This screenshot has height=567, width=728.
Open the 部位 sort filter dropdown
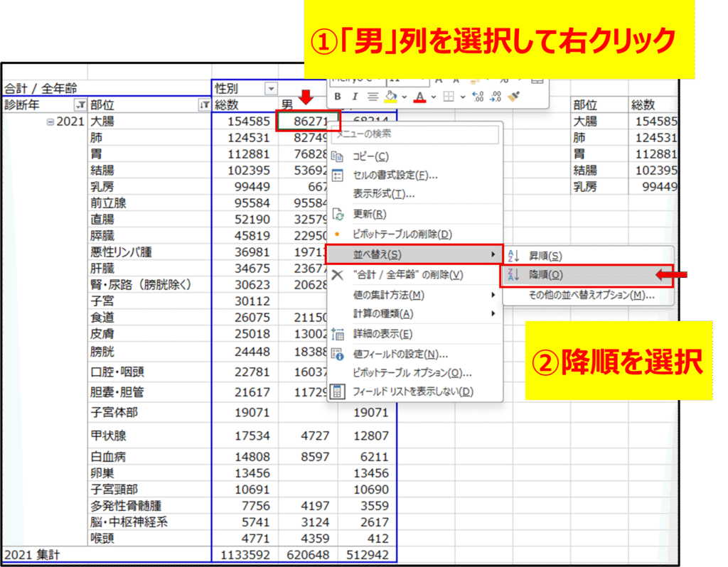(x=203, y=105)
